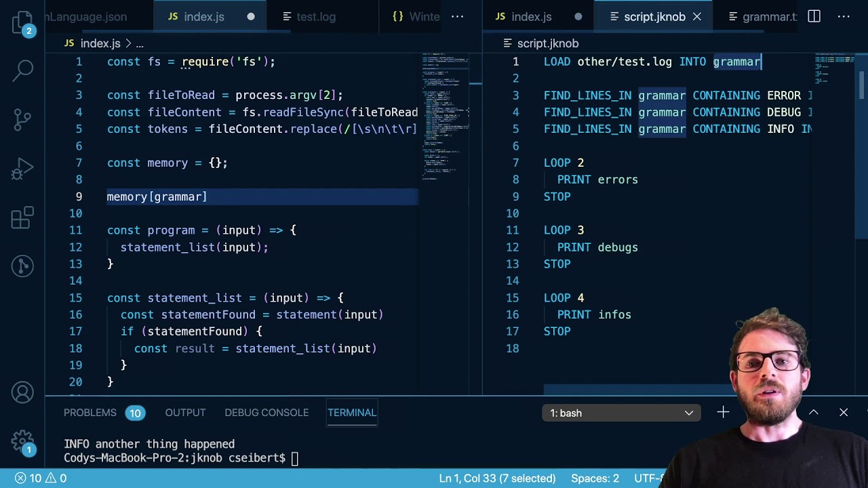Expand the breadcrumb ellipsis in left editor
Image resolution: width=868 pixels, height=488 pixels.
coord(139,43)
